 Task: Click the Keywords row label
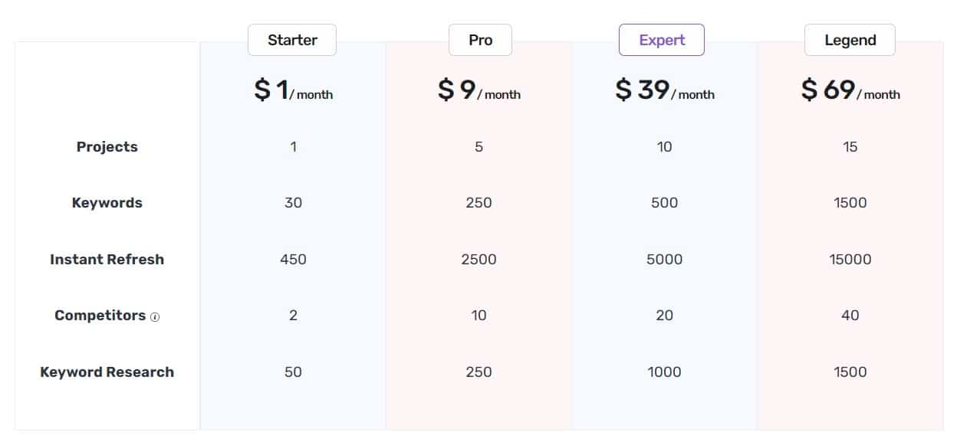(x=107, y=203)
